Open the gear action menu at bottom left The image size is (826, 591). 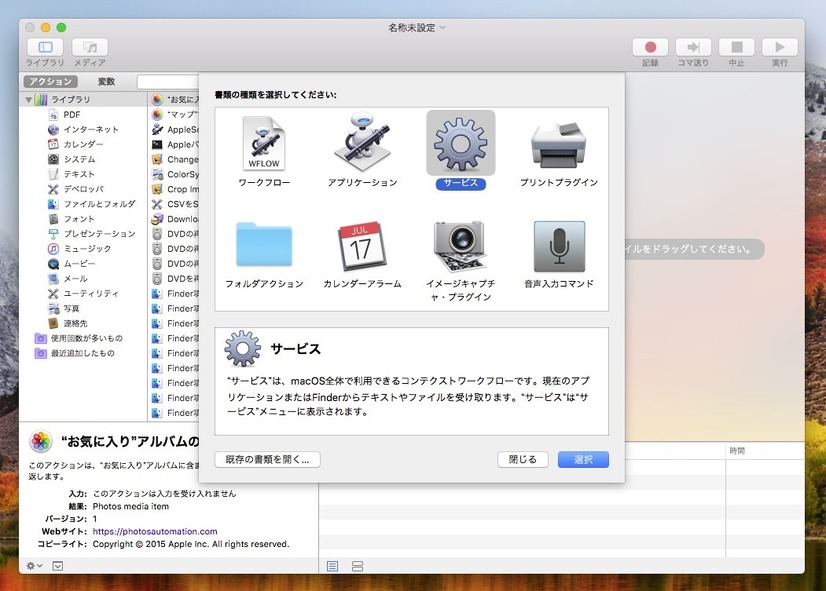point(34,566)
